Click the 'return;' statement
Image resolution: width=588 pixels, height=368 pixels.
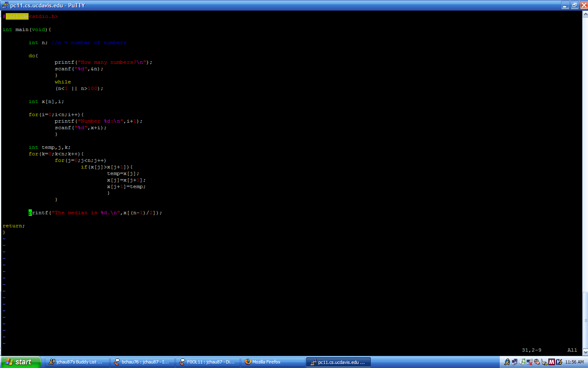tap(13, 226)
